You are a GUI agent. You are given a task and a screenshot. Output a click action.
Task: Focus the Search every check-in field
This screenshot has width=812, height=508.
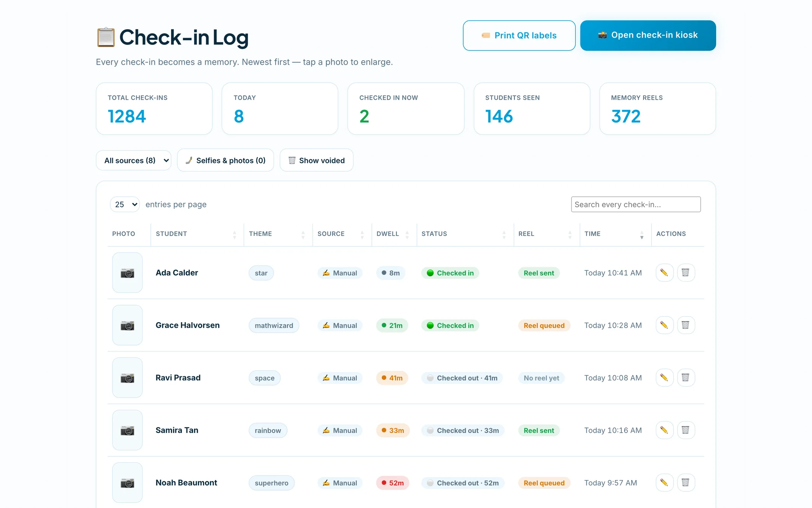pyautogui.click(x=636, y=204)
